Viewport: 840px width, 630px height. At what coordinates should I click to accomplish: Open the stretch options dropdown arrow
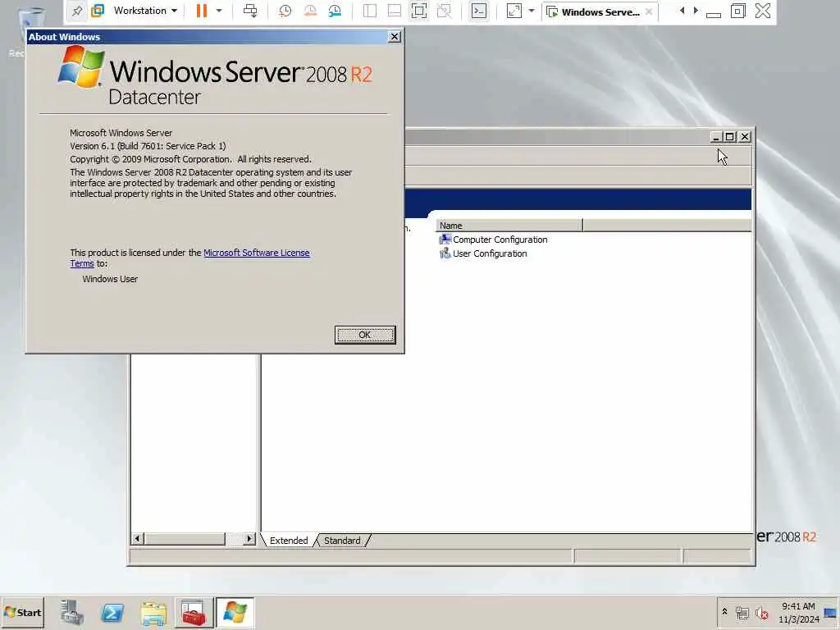click(532, 11)
